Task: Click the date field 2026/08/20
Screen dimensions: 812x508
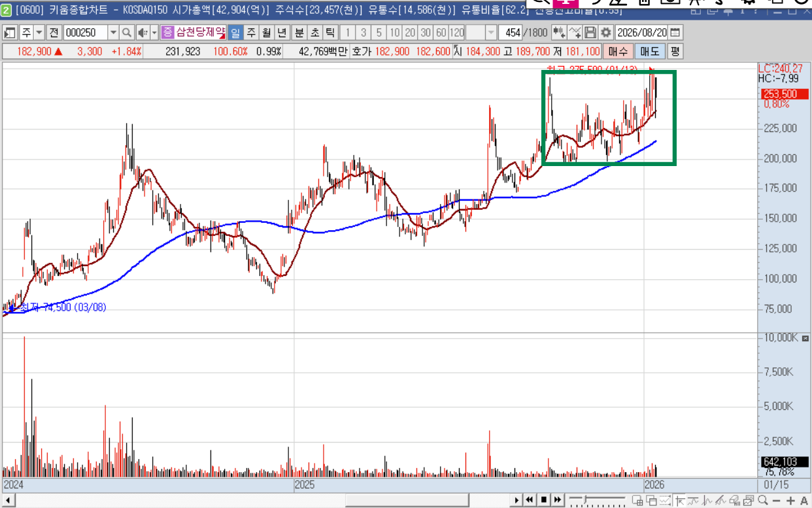Action: click(x=643, y=33)
